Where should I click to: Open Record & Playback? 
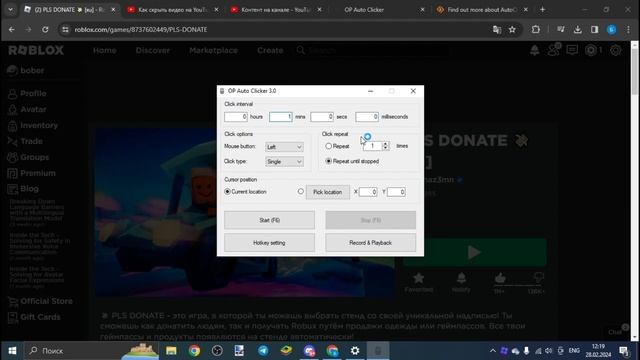(x=371, y=243)
